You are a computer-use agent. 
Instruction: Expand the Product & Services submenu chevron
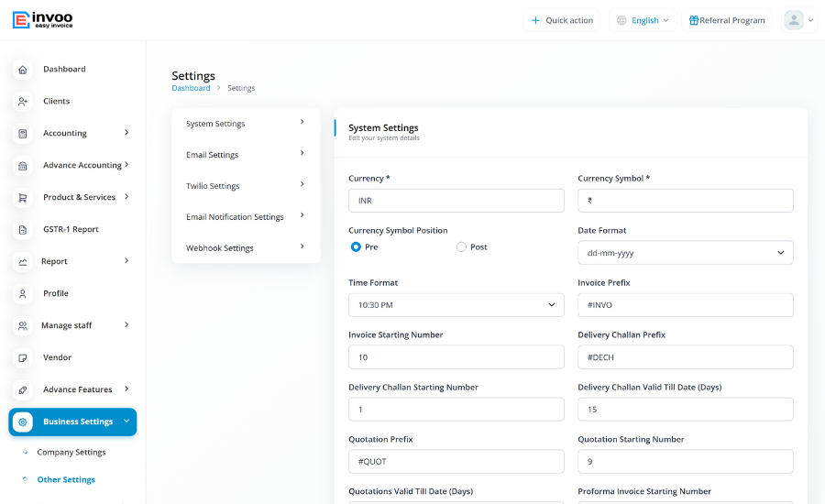pyautogui.click(x=126, y=196)
